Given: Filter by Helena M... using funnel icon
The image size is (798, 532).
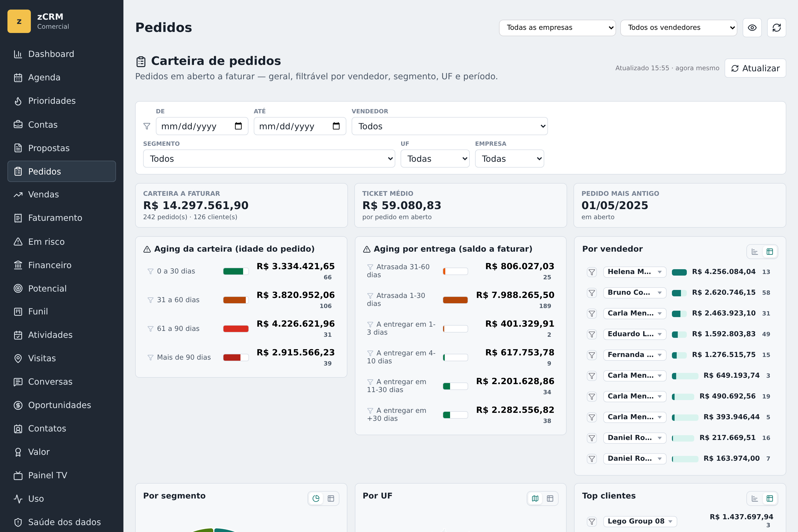Looking at the screenshot, I should coord(592,272).
